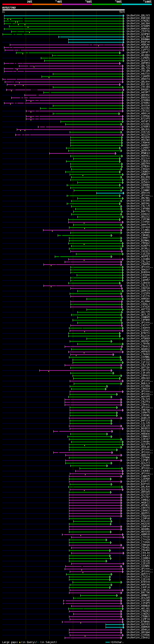Click label UniRef100_Q65TY3
Viewport: 154px width, 644px height.
[138, 574]
